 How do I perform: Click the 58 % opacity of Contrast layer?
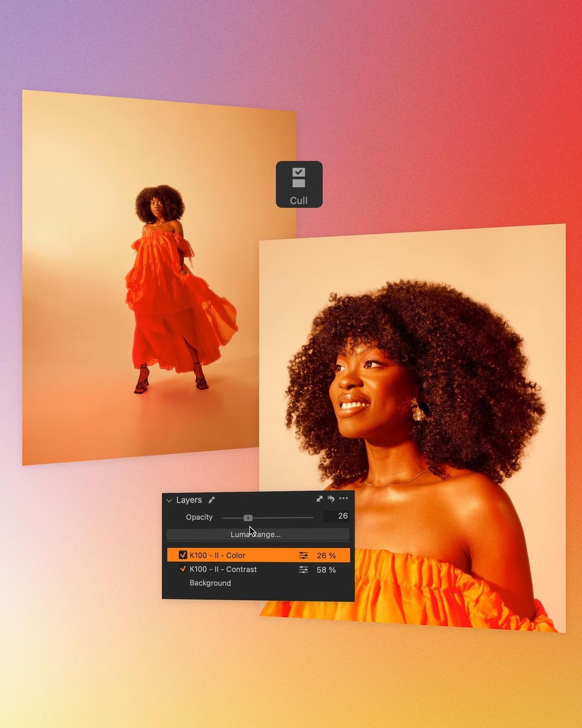(x=326, y=570)
